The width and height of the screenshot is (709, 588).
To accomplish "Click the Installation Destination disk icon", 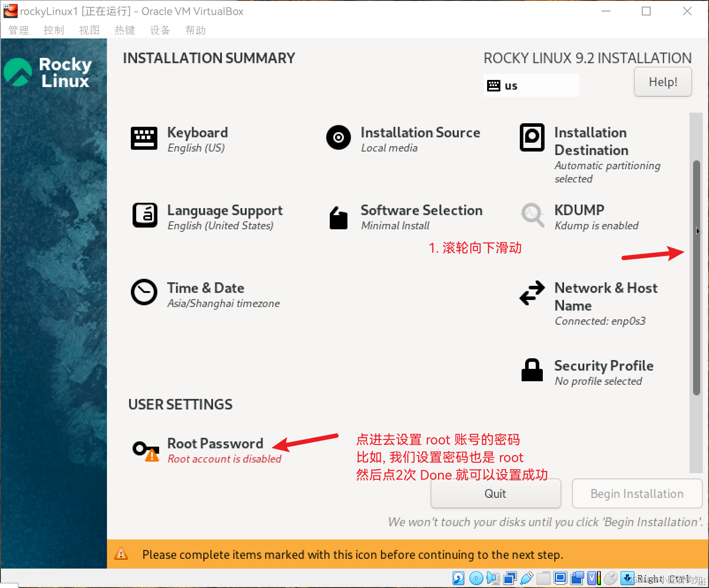I will click(x=532, y=137).
